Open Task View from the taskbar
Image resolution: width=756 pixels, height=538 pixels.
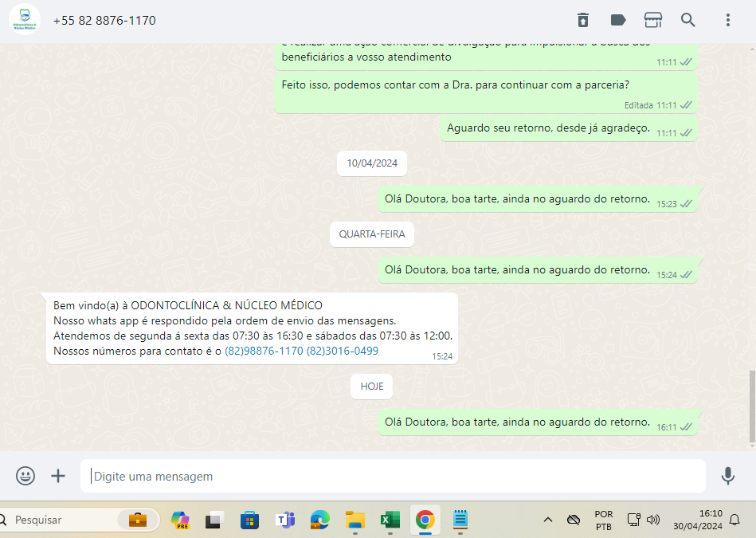pos(214,520)
